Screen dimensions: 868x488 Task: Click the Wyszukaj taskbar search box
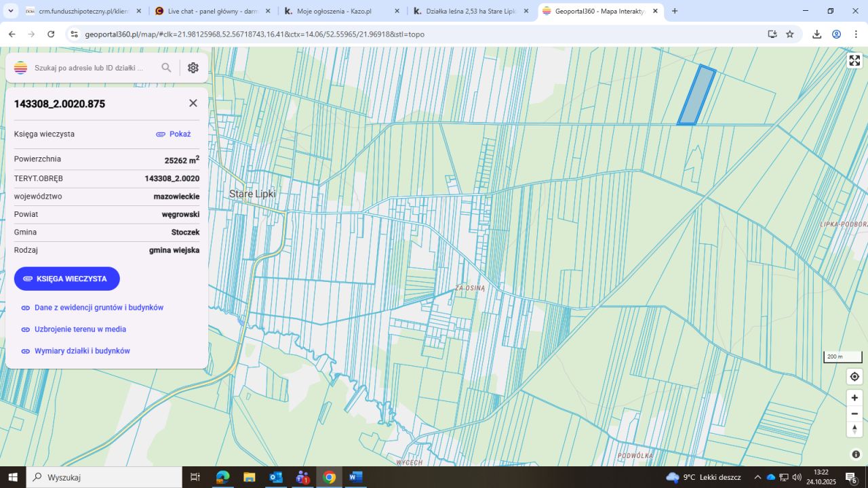tap(104, 477)
